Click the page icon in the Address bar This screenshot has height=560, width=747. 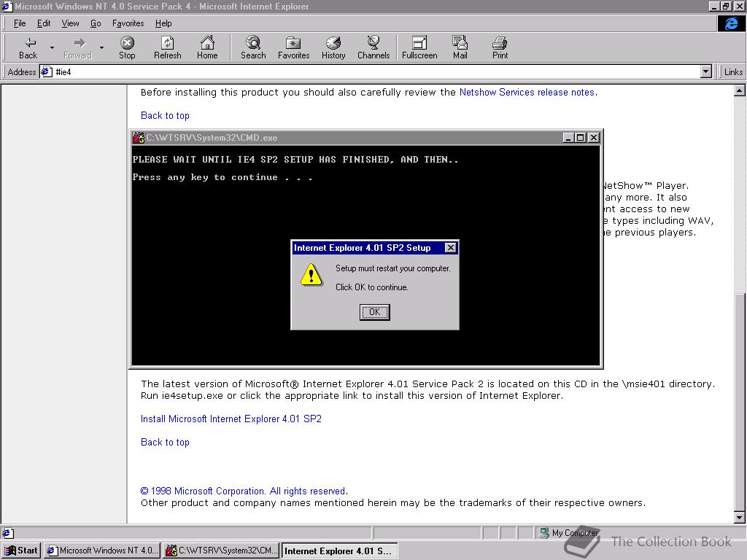(x=47, y=72)
